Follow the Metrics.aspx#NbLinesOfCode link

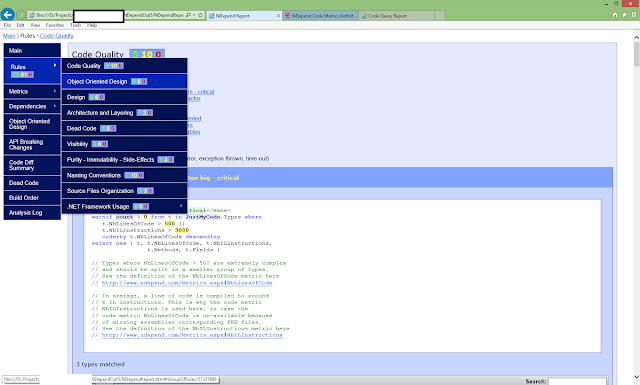[x=187, y=283]
